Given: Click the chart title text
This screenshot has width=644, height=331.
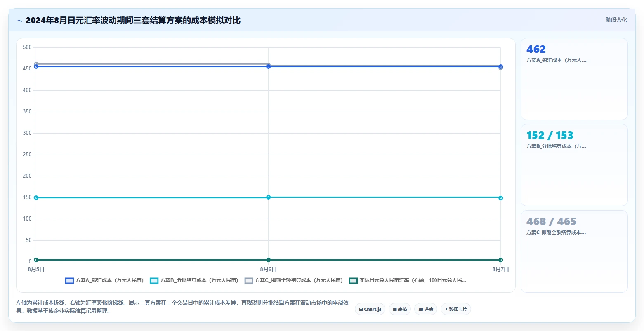Looking at the screenshot, I should tap(133, 20).
